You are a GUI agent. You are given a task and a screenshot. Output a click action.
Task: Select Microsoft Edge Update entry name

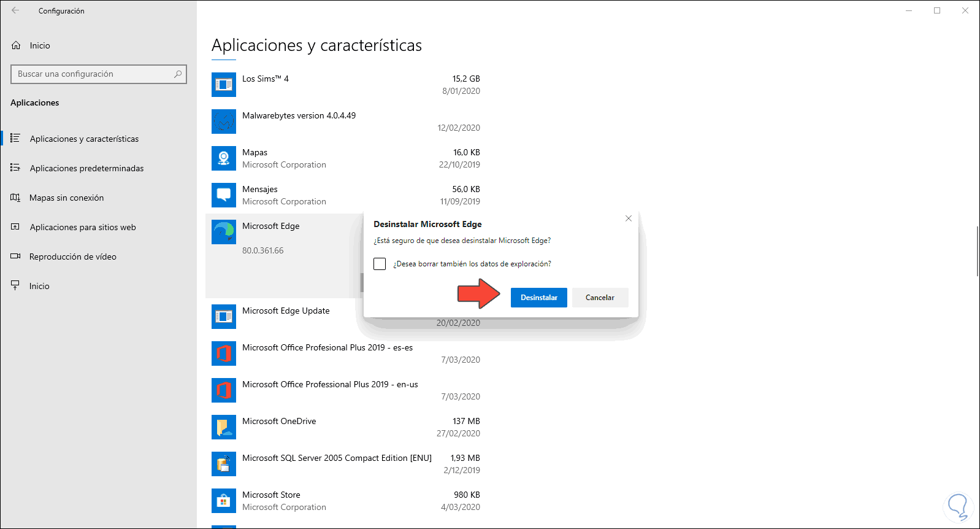click(286, 311)
